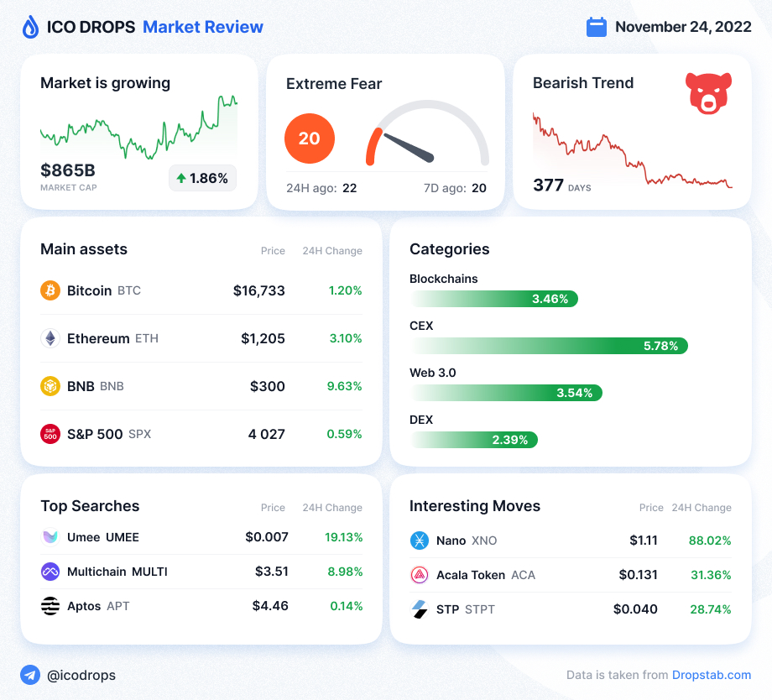
Task: Click the Nano price $1.11
Action: tap(644, 541)
